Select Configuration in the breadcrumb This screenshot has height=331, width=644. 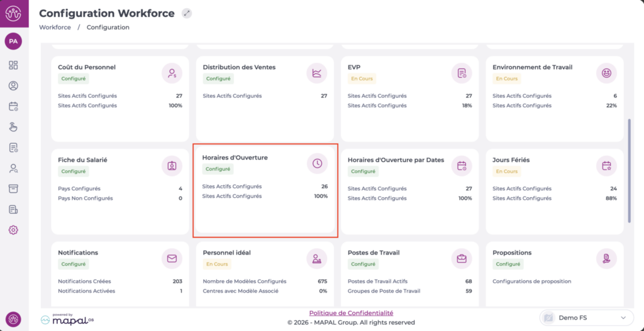click(x=108, y=28)
